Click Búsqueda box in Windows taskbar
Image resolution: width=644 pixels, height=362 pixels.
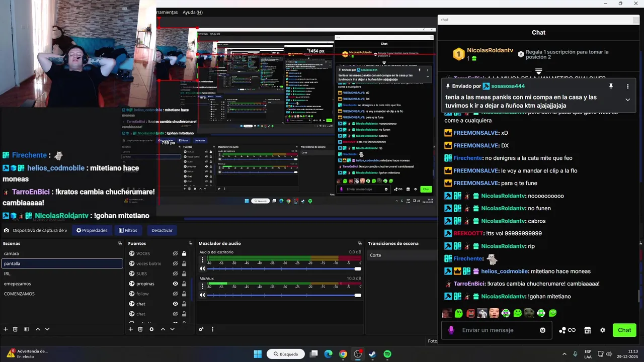[286, 354]
